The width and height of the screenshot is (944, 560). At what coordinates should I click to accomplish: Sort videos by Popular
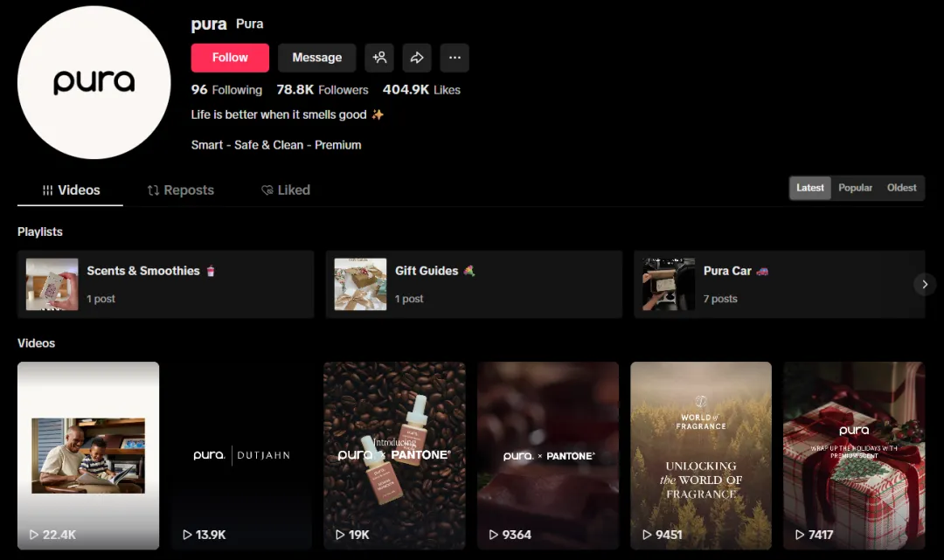coord(855,188)
